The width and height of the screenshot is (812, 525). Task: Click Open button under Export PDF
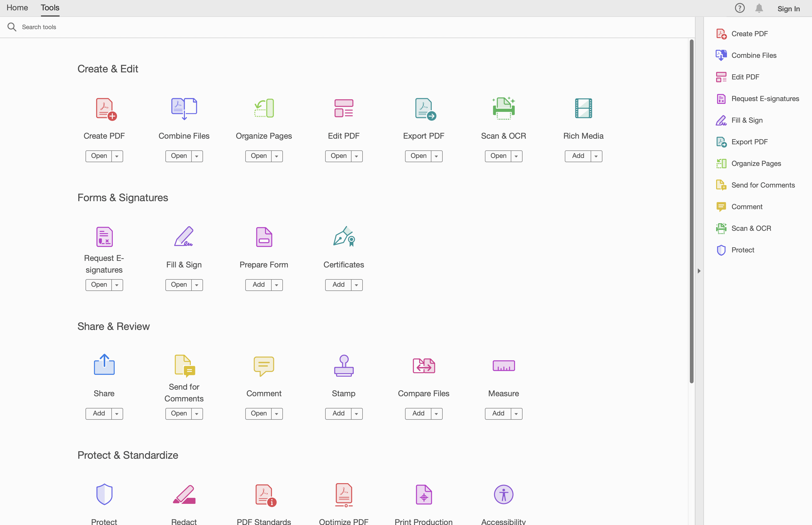[418, 156]
